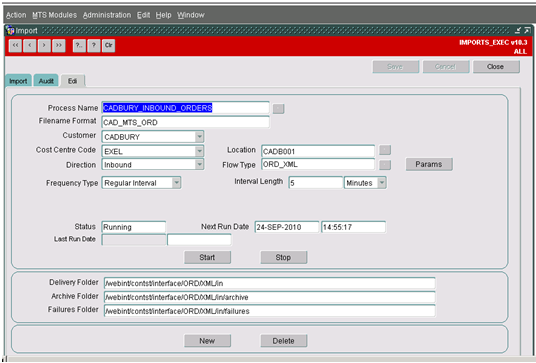Open the Minutes interval unit dropdown
This screenshot has height=363, width=536.
click(x=382, y=183)
